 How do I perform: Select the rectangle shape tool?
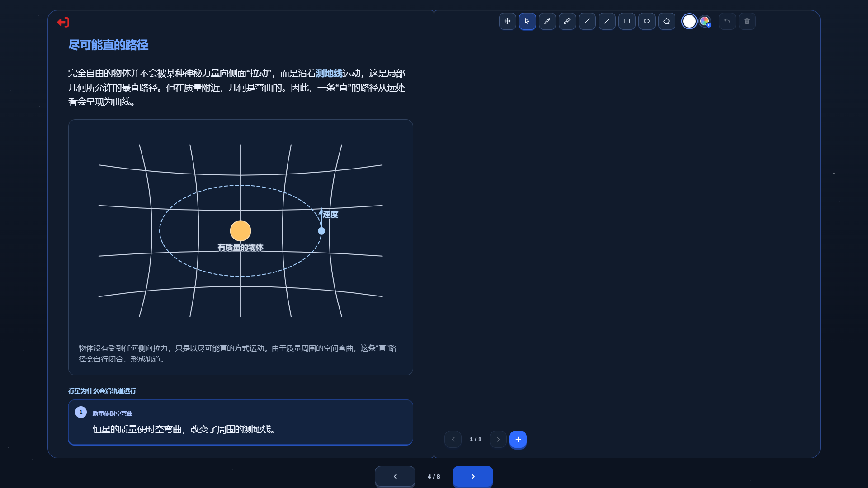pyautogui.click(x=627, y=21)
